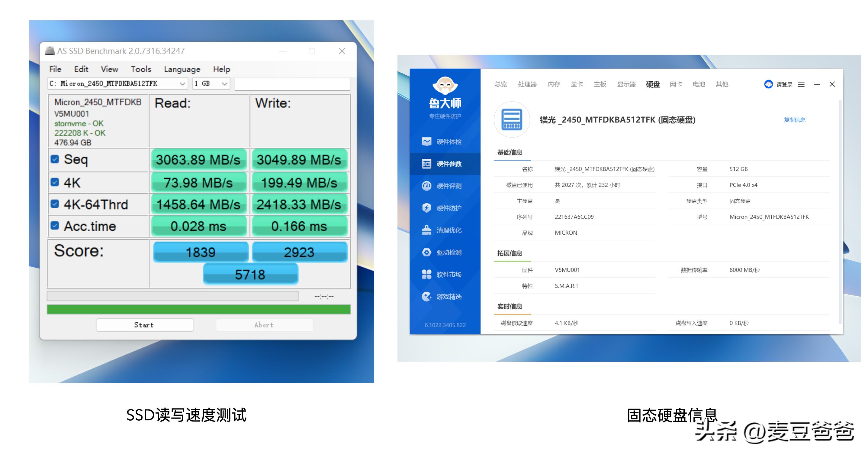Launch 驱动检测 driver detection
Screen dimensions: 868x456
[445, 252]
